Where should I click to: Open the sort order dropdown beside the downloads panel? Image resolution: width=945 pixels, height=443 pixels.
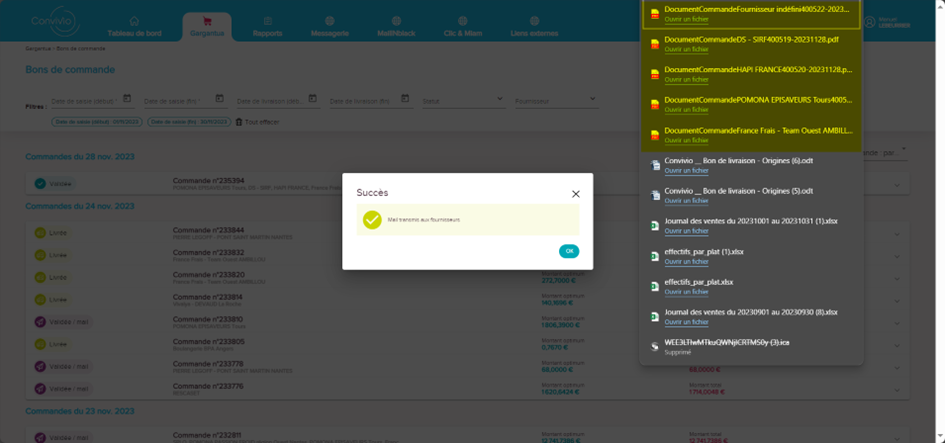pyautogui.click(x=886, y=152)
